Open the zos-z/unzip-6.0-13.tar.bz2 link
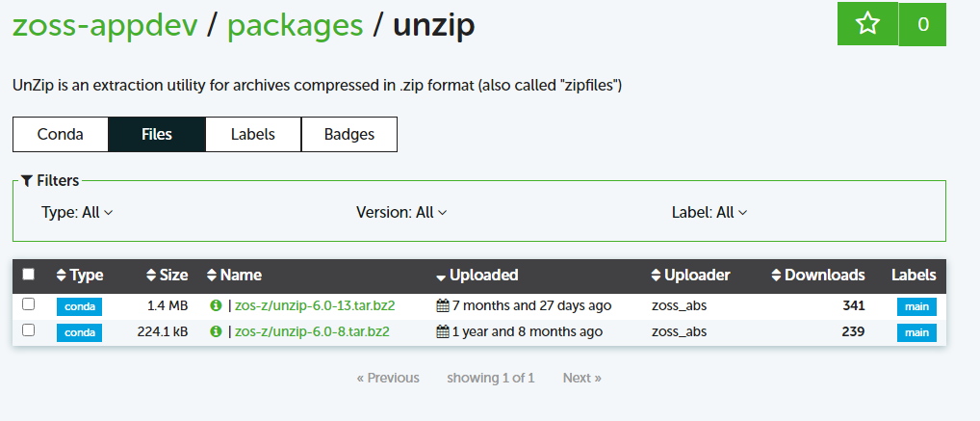Image resolution: width=980 pixels, height=421 pixels. [315, 306]
